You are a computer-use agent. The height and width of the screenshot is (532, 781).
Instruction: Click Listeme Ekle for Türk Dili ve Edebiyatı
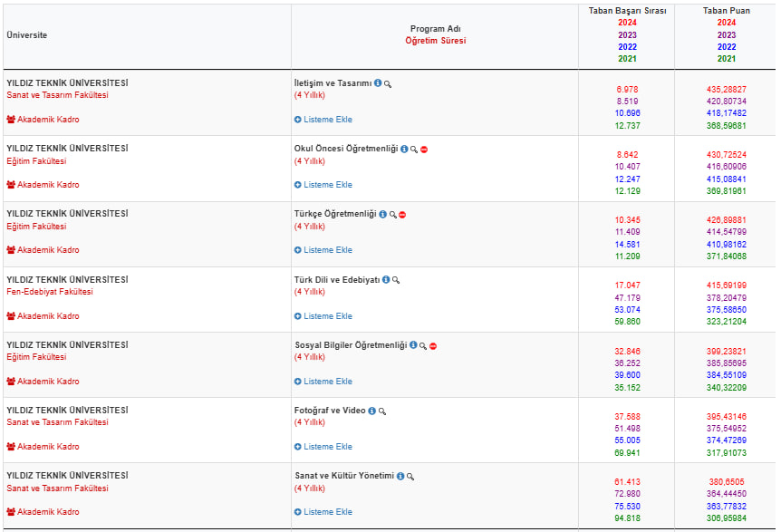tap(323, 316)
